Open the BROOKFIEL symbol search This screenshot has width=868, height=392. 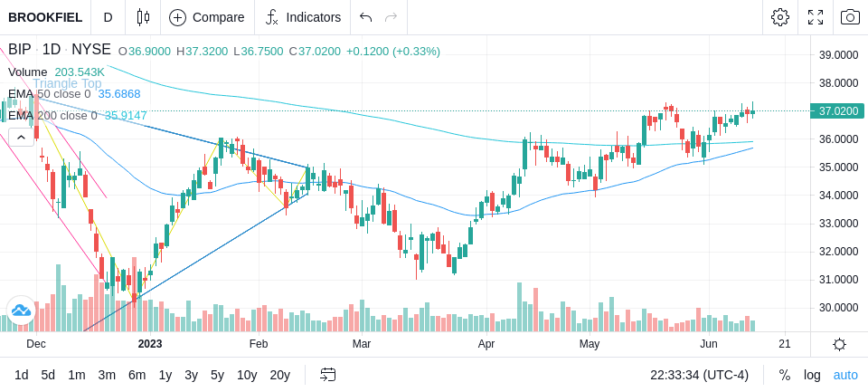(45, 17)
